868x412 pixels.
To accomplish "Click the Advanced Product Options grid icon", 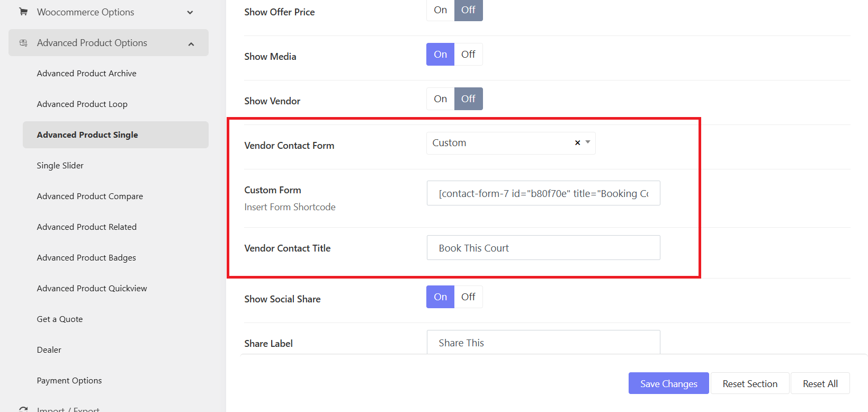I will pyautogui.click(x=23, y=42).
